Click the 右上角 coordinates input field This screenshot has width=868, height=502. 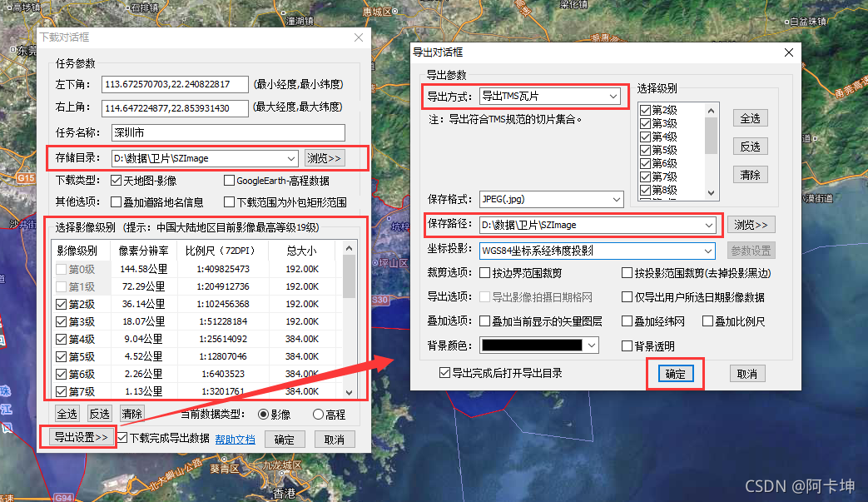(175, 108)
